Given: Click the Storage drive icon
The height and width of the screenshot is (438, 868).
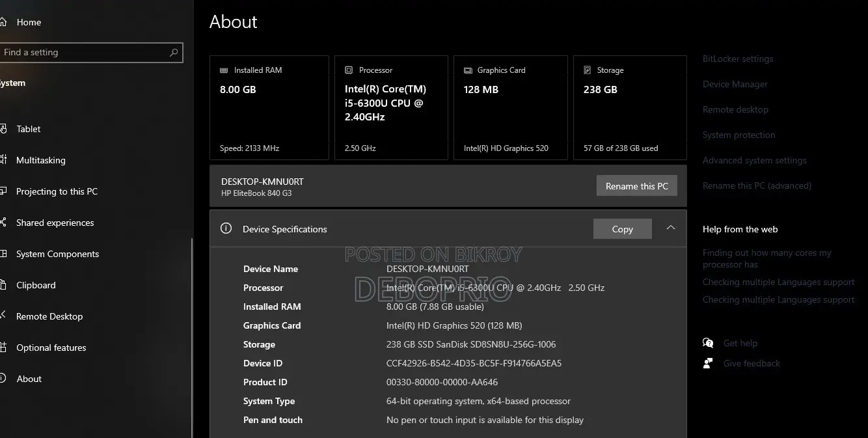Looking at the screenshot, I should (x=588, y=70).
